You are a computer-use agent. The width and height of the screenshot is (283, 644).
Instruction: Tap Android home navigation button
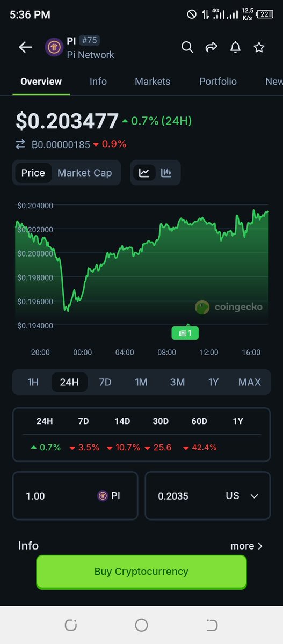point(141,625)
